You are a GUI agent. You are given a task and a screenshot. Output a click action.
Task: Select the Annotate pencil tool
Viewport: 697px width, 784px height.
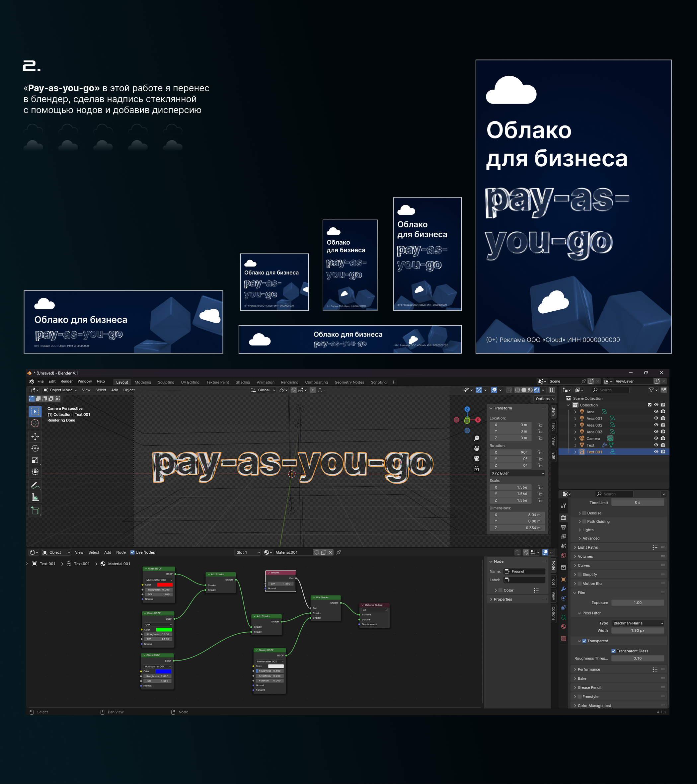[35, 485]
